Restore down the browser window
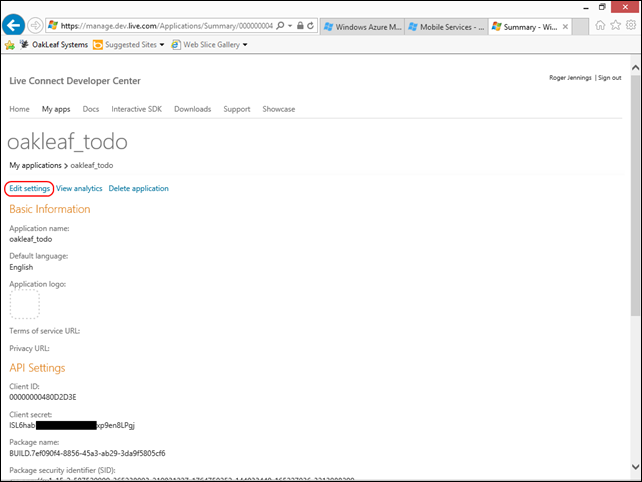Image resolution: width=642 pixels, height=482 pixels. pyautogui.click(x=602, y=7)
